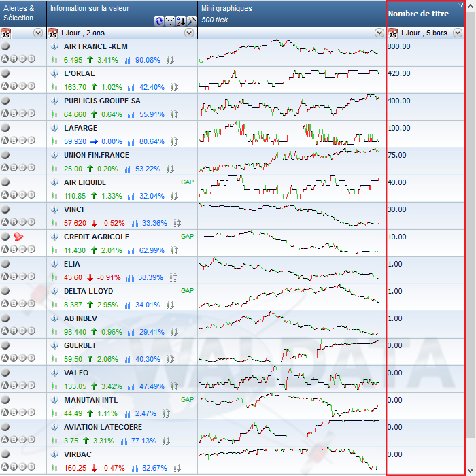The width and height of the screenshot is (476, 476).
Task: Toggle list A for VINCI row
Action: (x=5, y=222)
